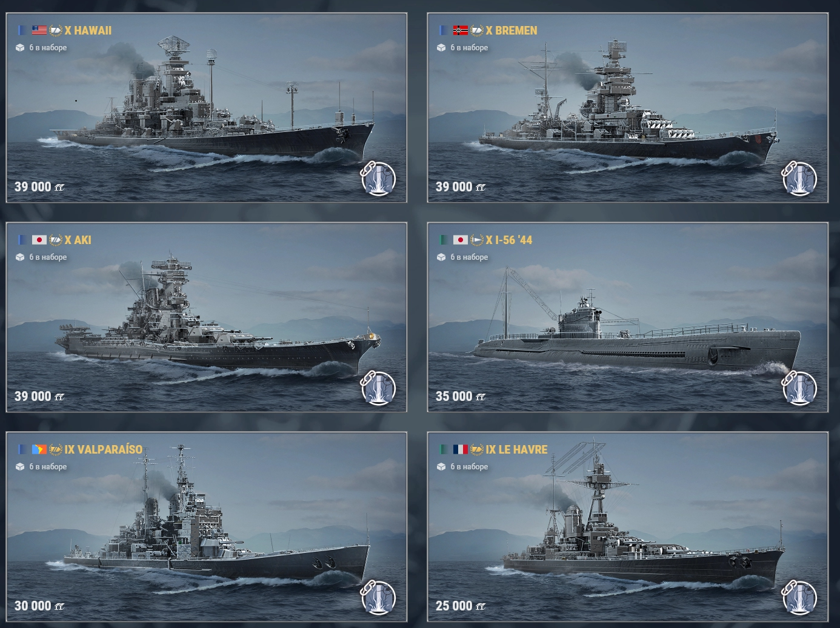Click the chain-link badge icon on Aki card
The height and width of the screenshot is (628, 840).
point(378,388)
